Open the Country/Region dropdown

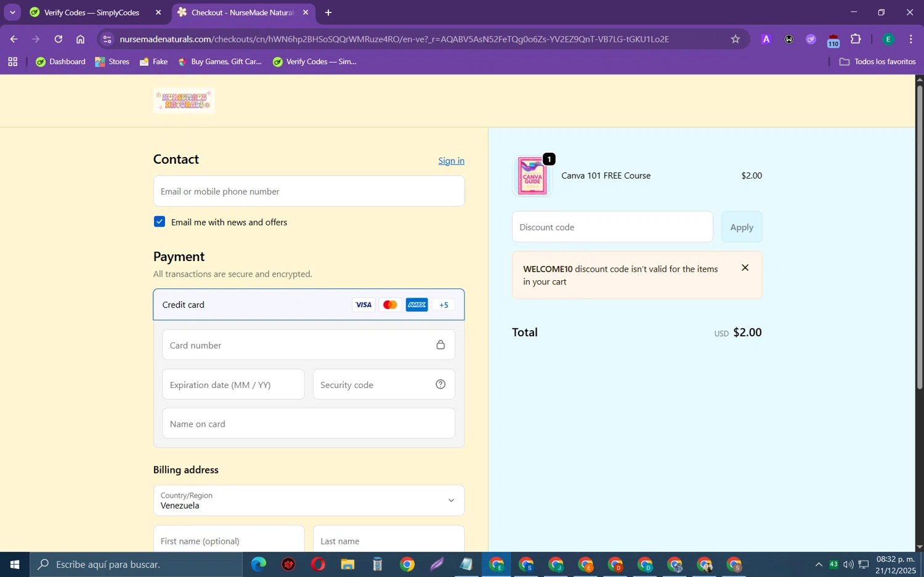coord(309,500)
